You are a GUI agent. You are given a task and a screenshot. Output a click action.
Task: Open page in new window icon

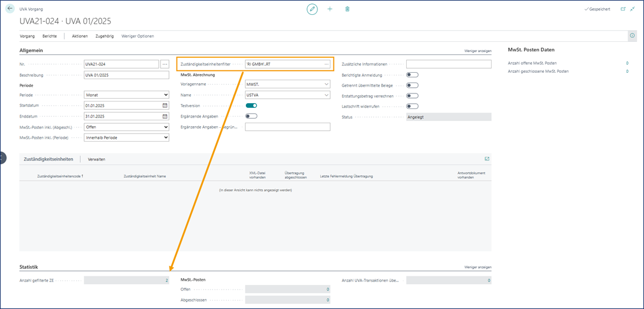(x=623, y=9)
